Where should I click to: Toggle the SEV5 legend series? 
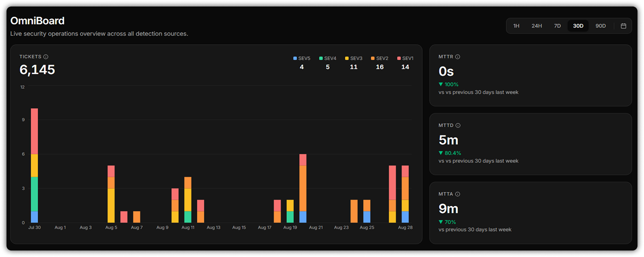pyautogui.click(x=302, y=58)
